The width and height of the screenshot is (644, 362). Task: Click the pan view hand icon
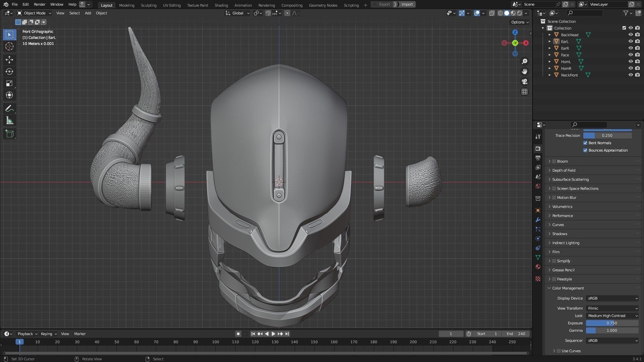point(525,71)
